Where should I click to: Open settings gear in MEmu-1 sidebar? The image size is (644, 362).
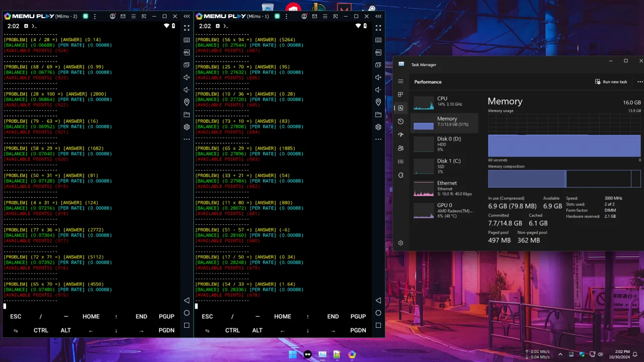(x=378, y=127)
